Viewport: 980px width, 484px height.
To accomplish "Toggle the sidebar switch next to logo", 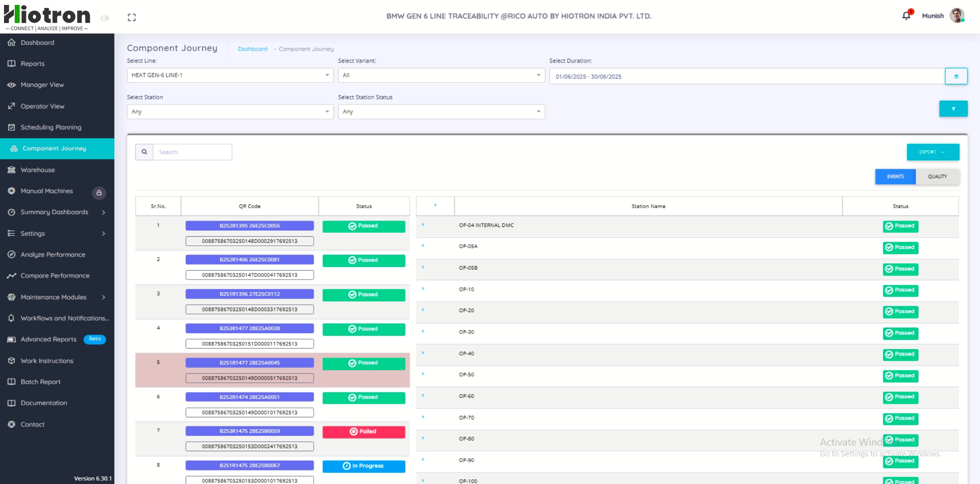I will (x=105, y=18).
